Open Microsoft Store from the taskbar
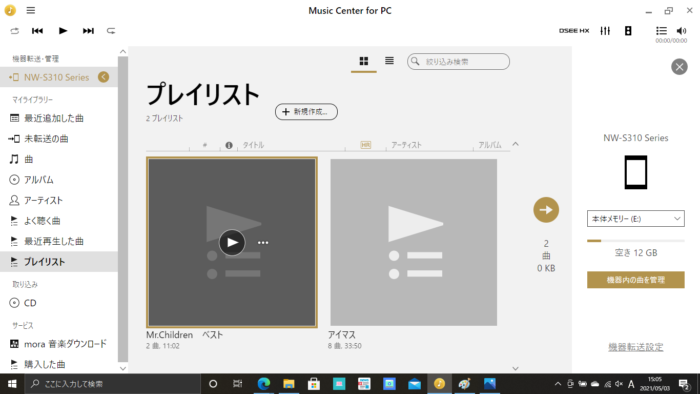Image resolution: width=700 pixels, height=394 pixels. pos(314,384)
